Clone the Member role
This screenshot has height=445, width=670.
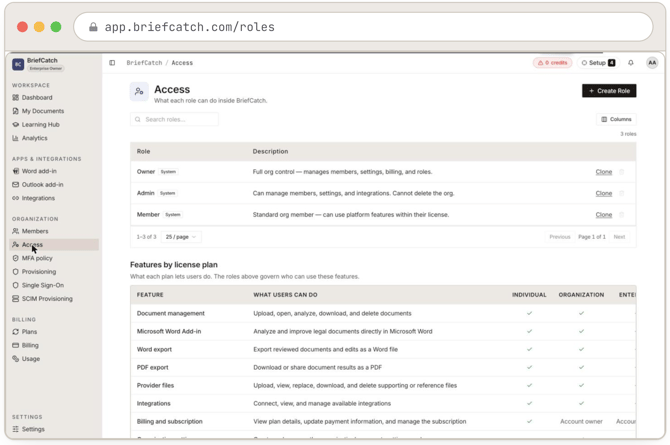[604, 215]
